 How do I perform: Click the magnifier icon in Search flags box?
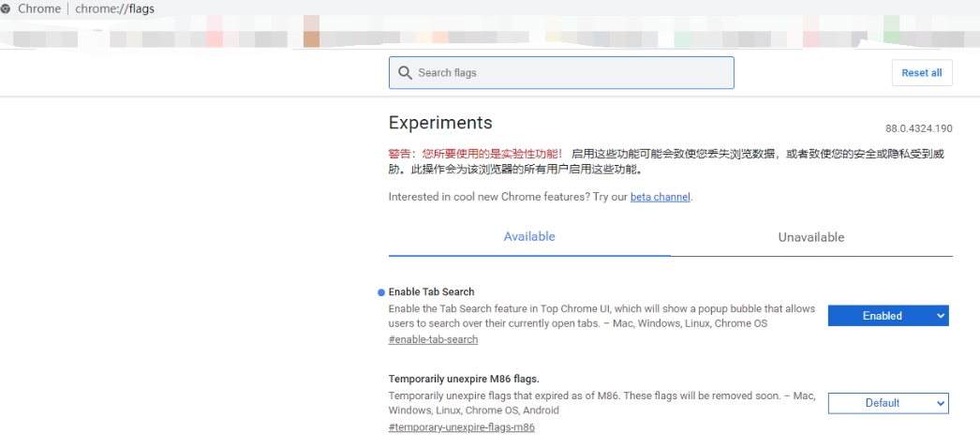pos(405,73)
